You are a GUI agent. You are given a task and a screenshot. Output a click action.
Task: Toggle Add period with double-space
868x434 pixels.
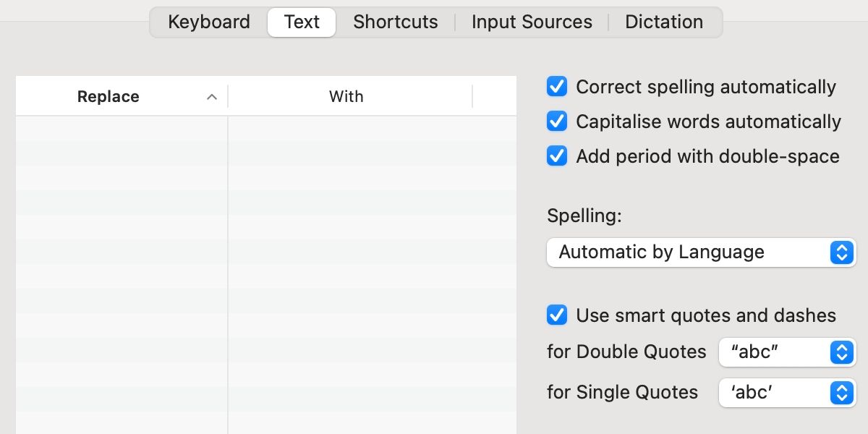tap(557, 156)
